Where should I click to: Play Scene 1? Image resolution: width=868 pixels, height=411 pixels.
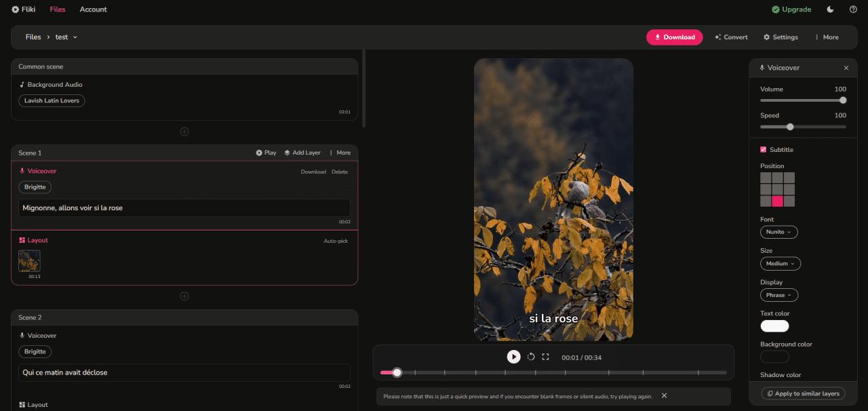pyautogui.click(x=266, y=153)
